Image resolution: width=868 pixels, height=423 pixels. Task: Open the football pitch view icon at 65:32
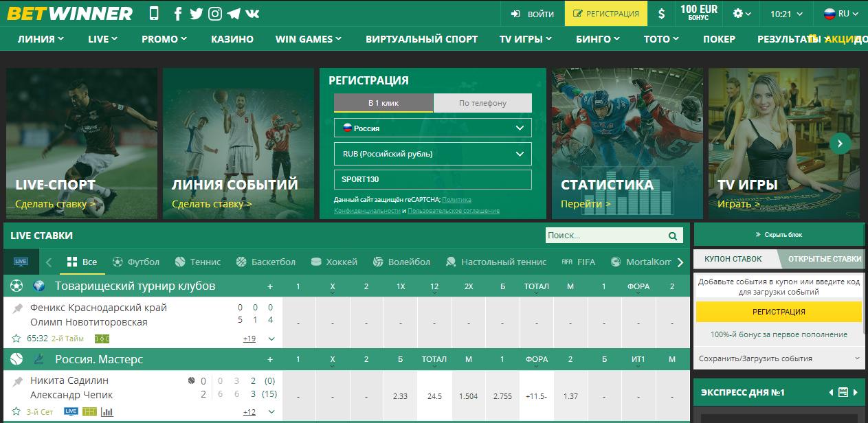pos(102,339)
